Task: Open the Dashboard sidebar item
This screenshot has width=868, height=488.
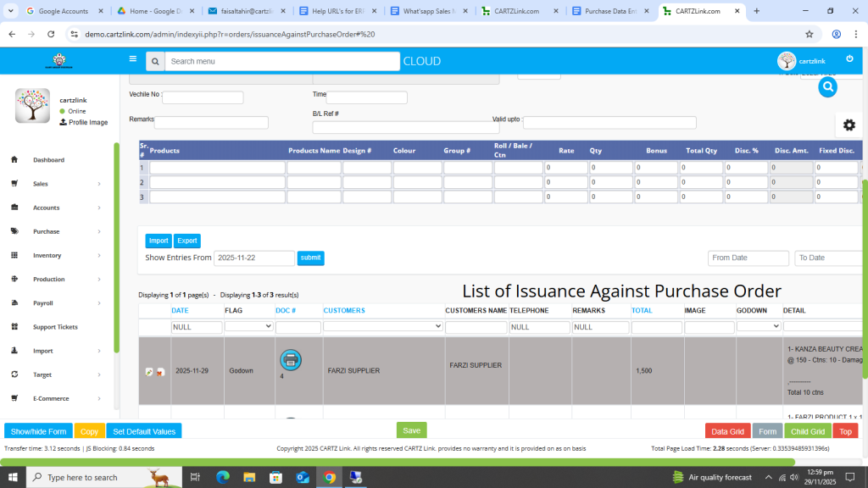Action: tap(48, 160)
